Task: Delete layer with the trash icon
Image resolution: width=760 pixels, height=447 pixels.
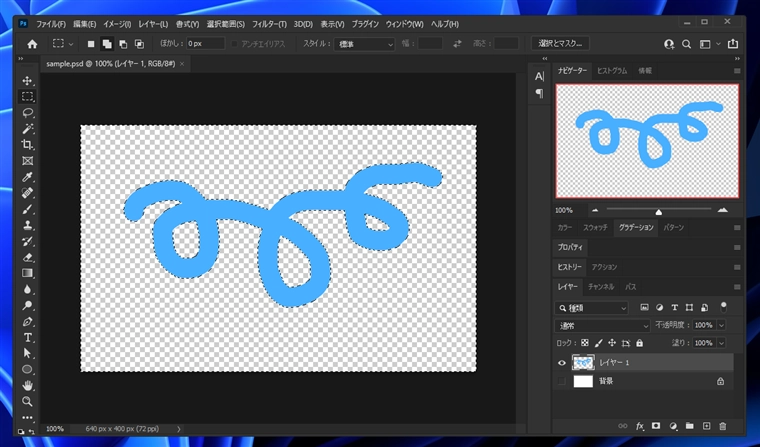Action: (x=723, y=426)
